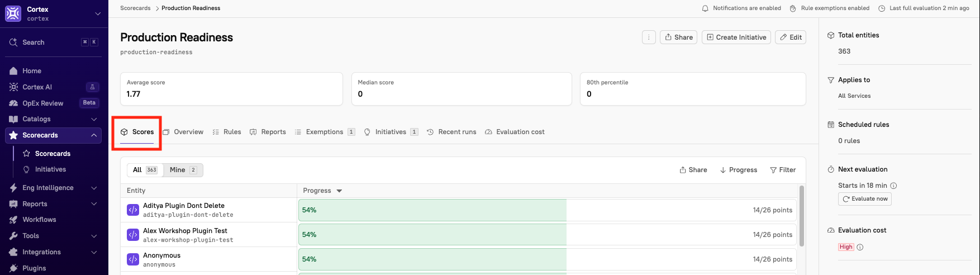The height and width of the screenshot is (275, 980).
Task: Open Plugins in the sidebar
Action: [34, 268]
